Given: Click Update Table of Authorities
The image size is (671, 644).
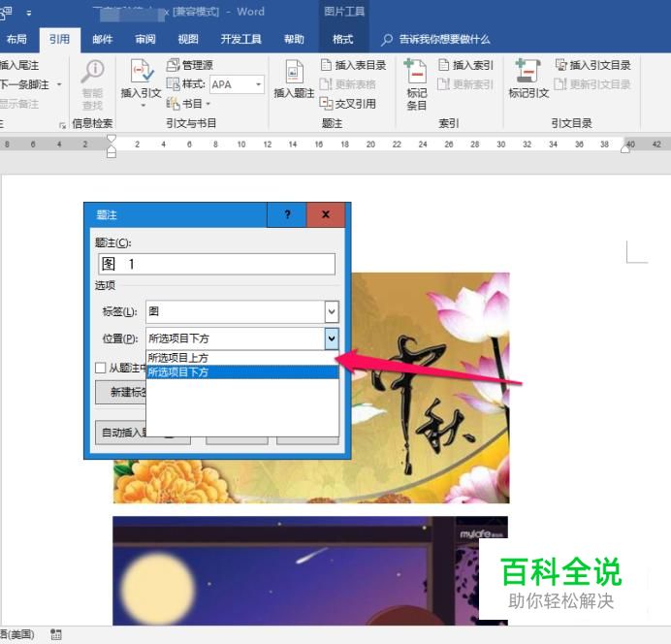Looking at the screenshot, I should coord(592,84).
